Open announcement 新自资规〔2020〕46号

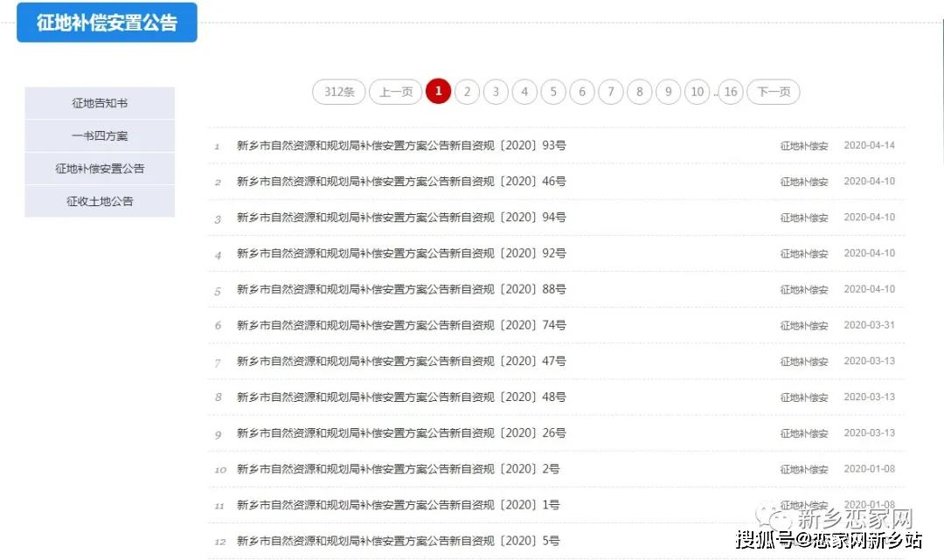[401, 182]
